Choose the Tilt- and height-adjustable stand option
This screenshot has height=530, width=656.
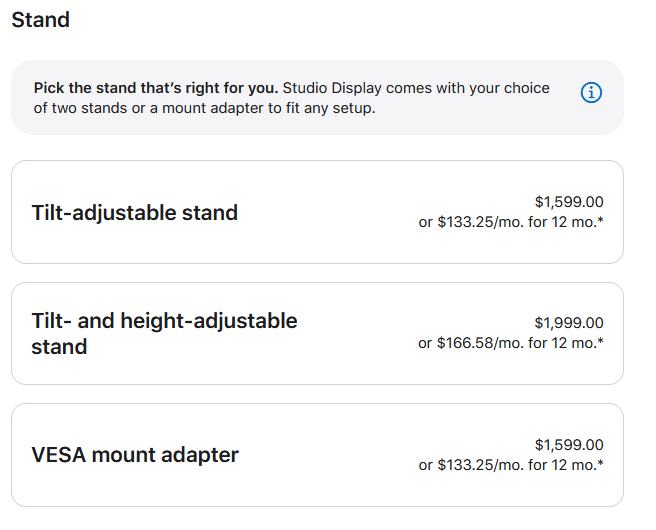pos(317,333)
